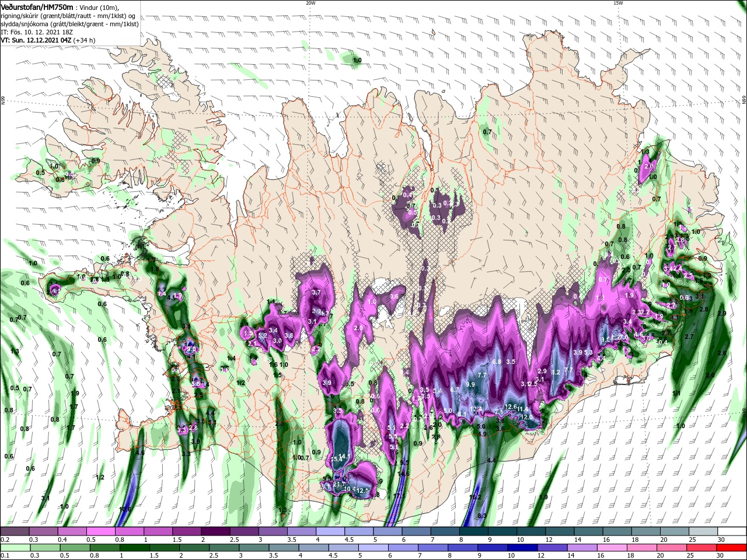This screenshot has width=747, height=560.
Task: Click the 16.2 precipitation value off the south coast
Action: [474, 498]
